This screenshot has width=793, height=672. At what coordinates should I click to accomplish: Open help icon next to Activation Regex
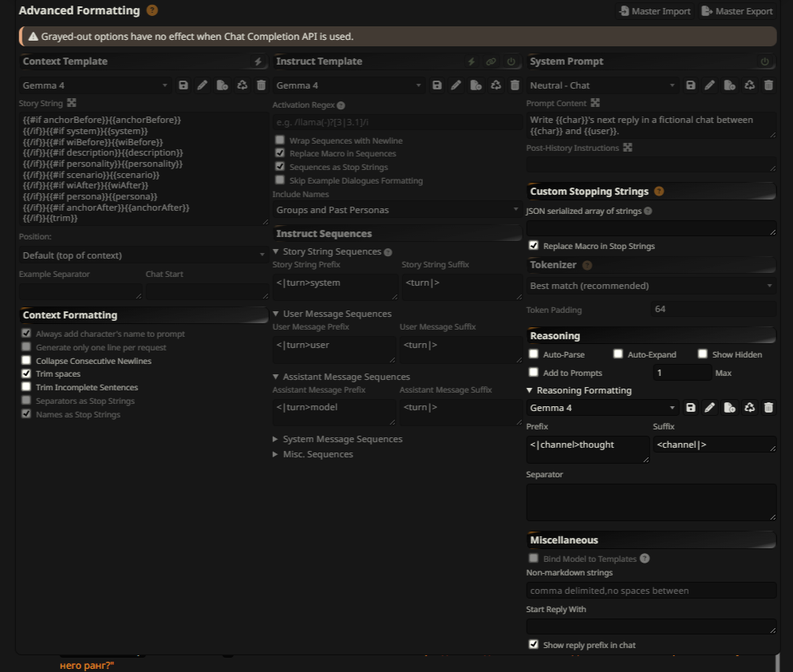(x=341, y=105)
